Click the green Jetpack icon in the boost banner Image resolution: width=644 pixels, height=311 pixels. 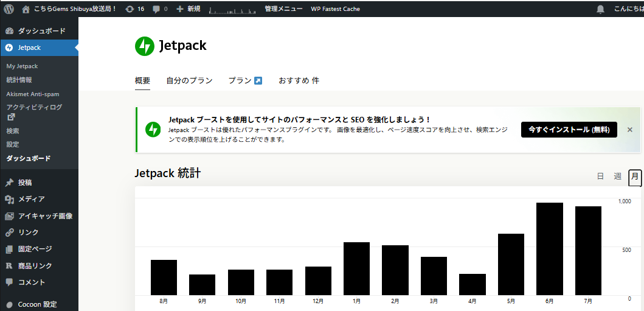153,130
